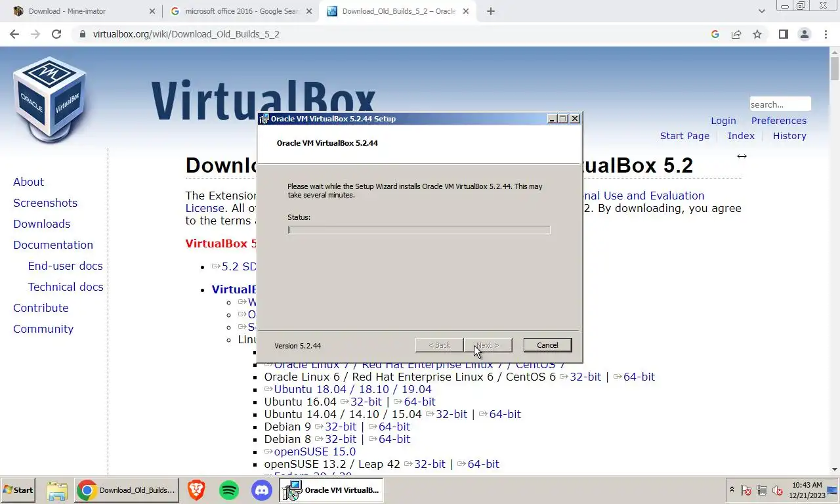Open Downloads in the sidebar
The height and width of the screenshot is (504, 840).
(41, 224)
